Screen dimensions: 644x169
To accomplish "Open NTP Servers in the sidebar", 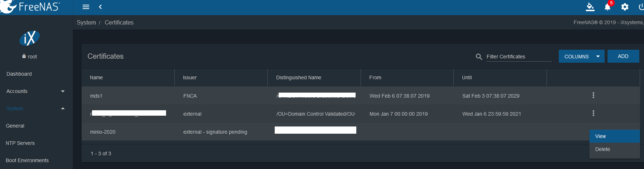I will tap(20, 143).
